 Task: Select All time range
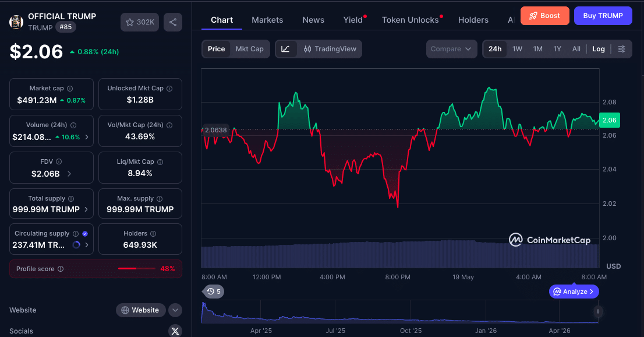pyautogui.click(x=576, y=49)
